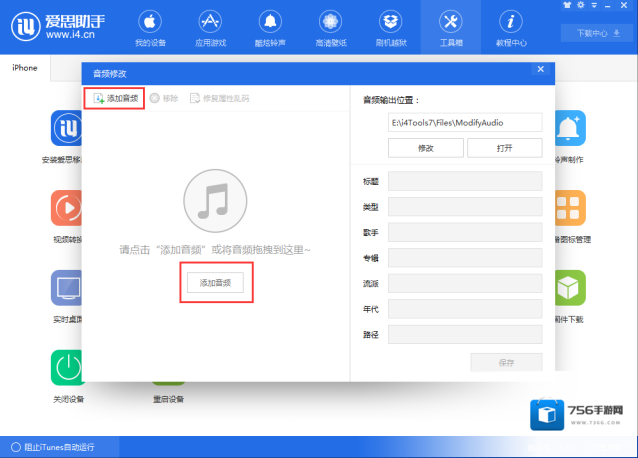The width and height of the screenshot is (638, 458).
Task: Switch to the iPhone tab
Action: coord(25,68)
